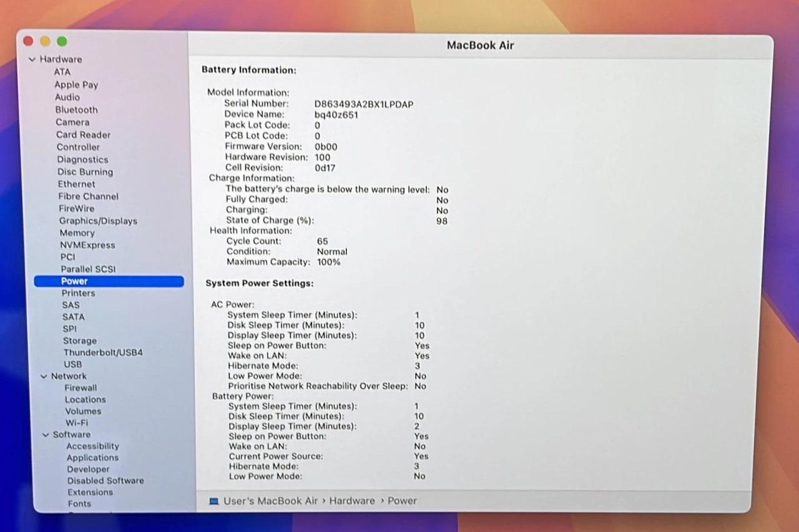Open the Camera hardware item
Viewport: 799px width, 532px height.
(x=72, y=122)
